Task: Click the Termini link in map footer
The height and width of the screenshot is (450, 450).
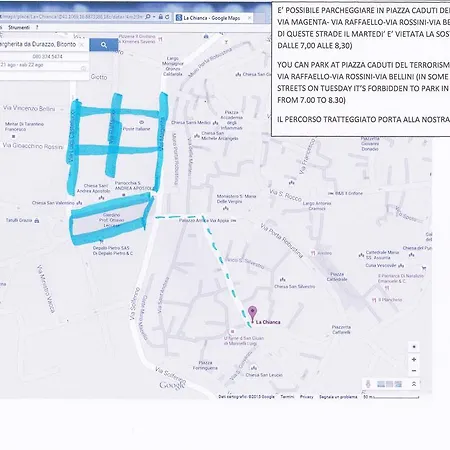Action: (x=287, y=397)
